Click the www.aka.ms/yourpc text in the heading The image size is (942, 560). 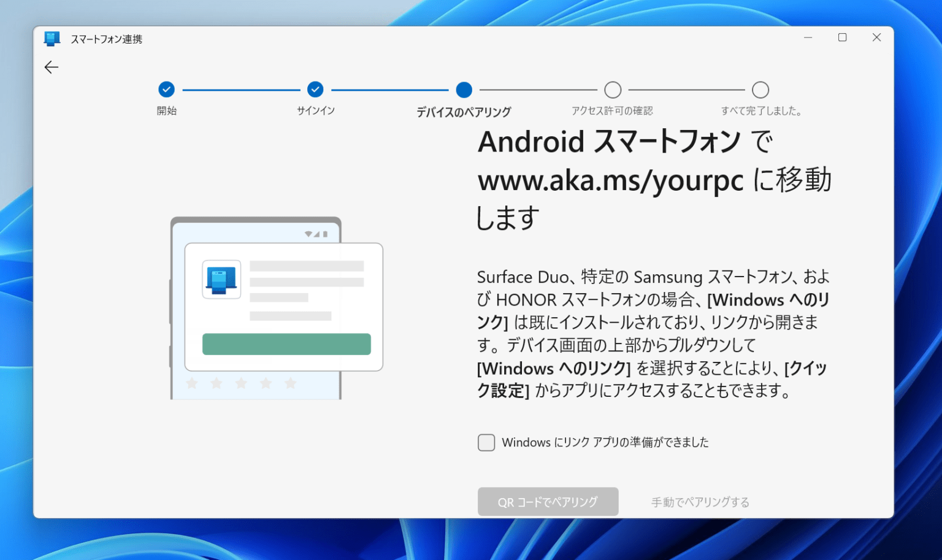(610, 181)
